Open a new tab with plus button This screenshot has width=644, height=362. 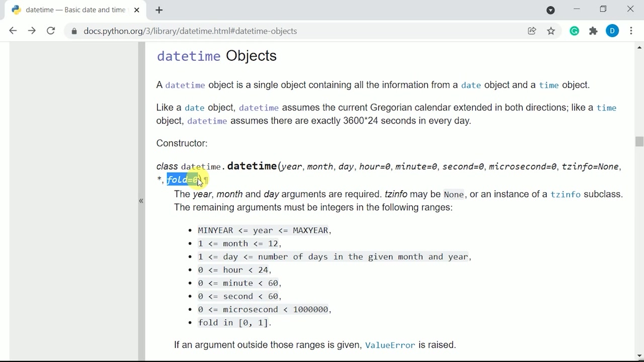[x=159, y=10]
